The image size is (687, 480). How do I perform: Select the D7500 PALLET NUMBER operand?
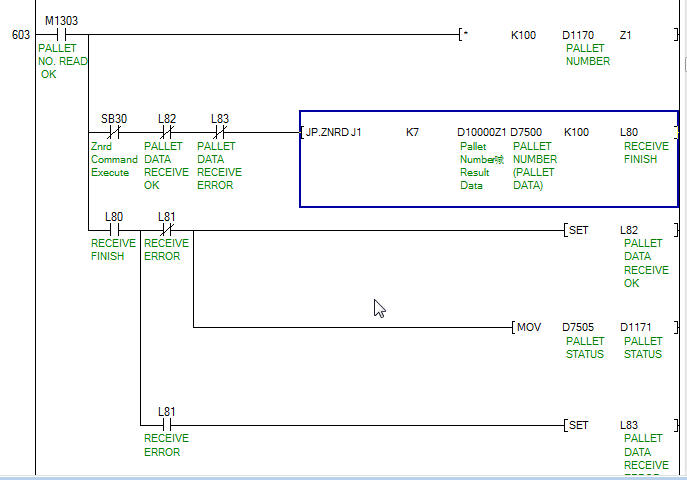pos(528,132)
